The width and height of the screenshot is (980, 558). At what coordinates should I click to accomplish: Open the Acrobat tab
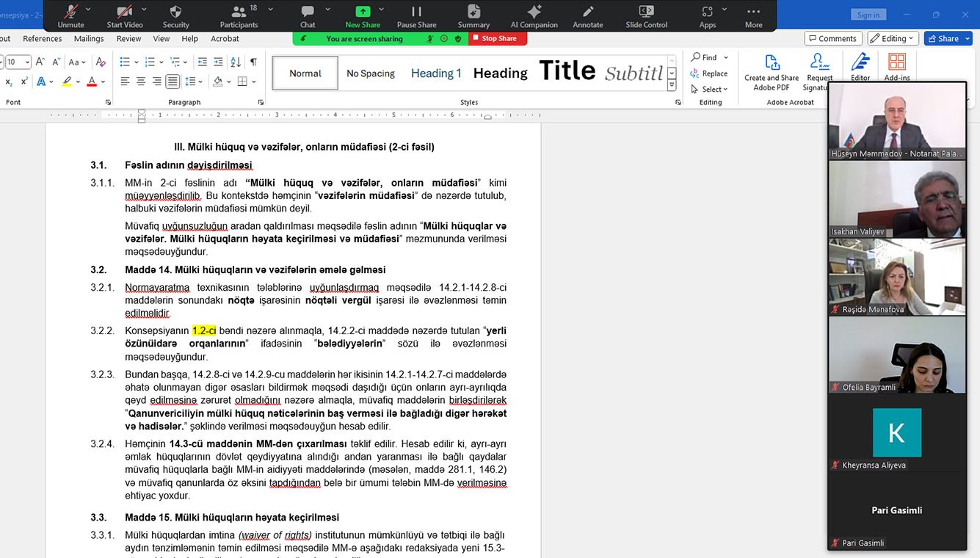tap(225, 39)
